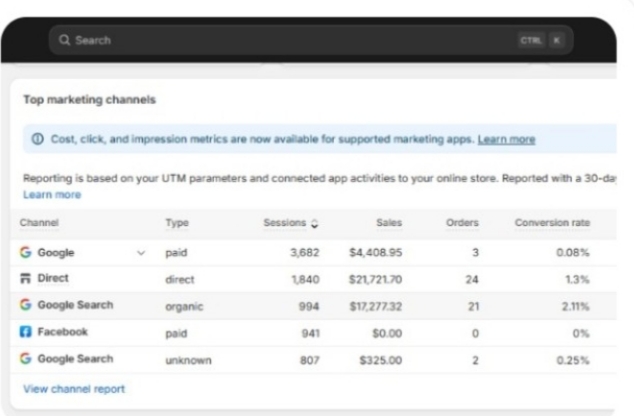Click the Channel column header
The image size is (634, 416).
tap(39, 223)
